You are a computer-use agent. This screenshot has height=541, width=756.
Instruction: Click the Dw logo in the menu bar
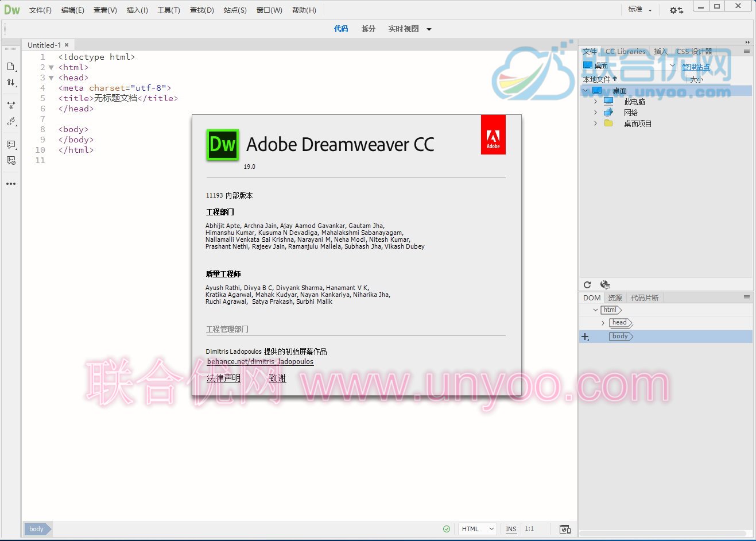[12, 10]
